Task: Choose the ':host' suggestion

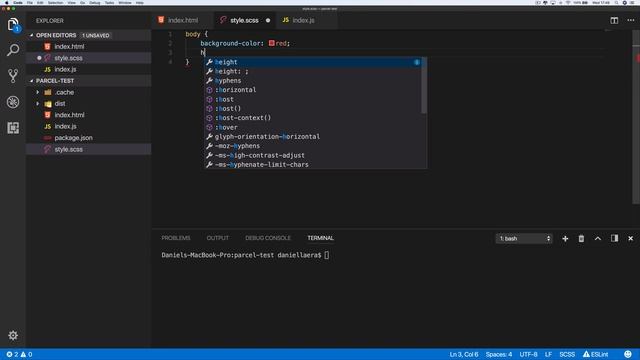Action: [x=313, y=99]
